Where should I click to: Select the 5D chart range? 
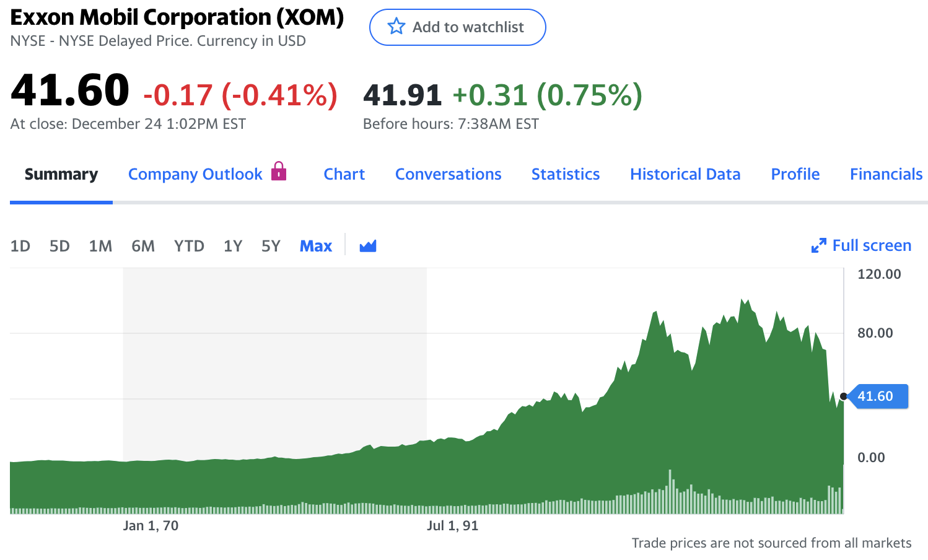pos(59,247)
